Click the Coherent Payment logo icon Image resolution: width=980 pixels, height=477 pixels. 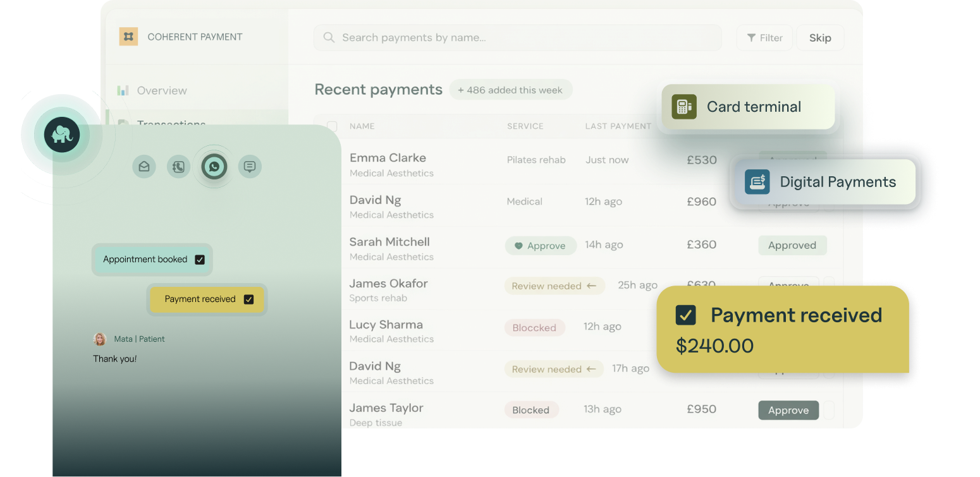click(x=128, y=37)
